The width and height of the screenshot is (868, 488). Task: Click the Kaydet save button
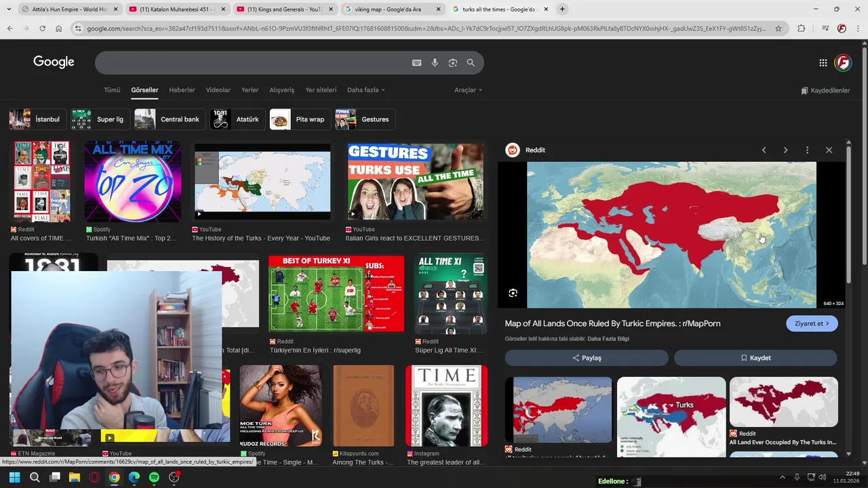click(755, 358)
